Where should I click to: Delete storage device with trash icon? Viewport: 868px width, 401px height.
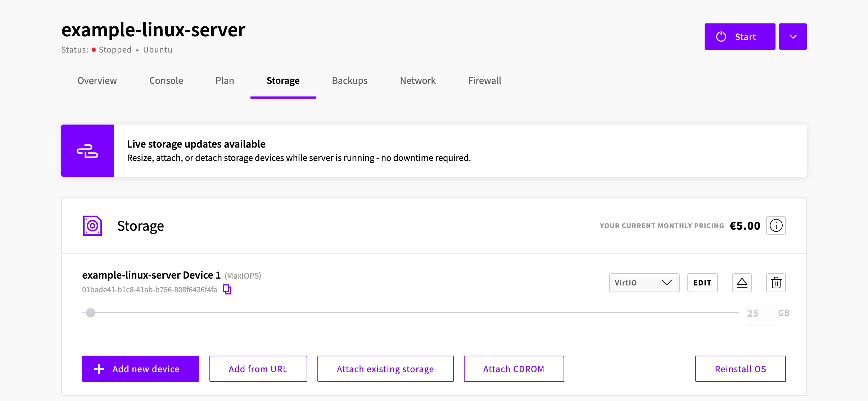coord(776,283)
